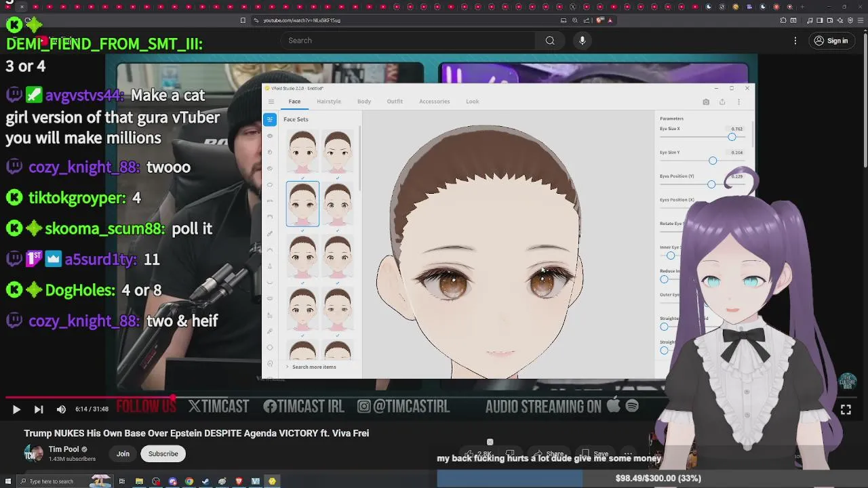The width and height of the screenshot is (868, 488).
Task: Open Steam from the taskbar
Action: tap(205, 481)
